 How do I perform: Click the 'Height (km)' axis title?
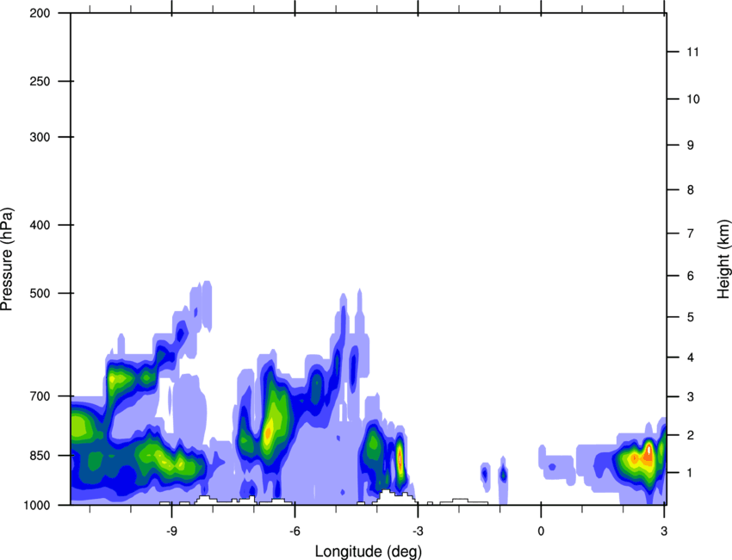coord(723,259)
